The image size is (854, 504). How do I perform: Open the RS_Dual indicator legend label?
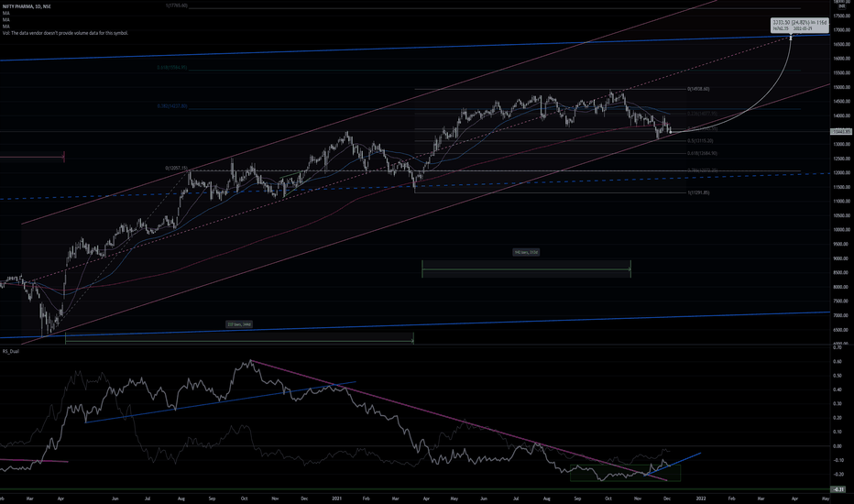click(11, 352)
